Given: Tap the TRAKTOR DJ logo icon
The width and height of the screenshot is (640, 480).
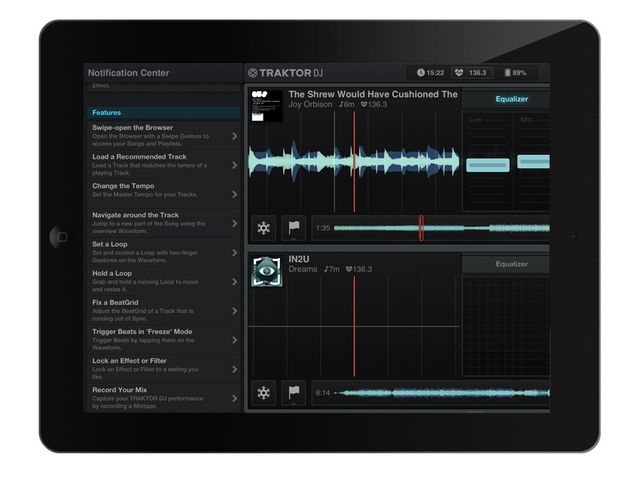Looking at the screenshot, I should (x=253, y=73).
